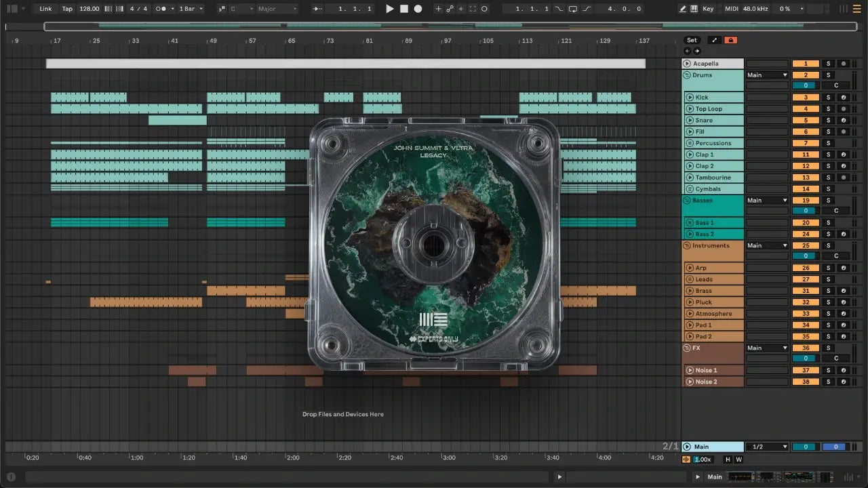Deactivate the Snare track via activator 5

pyautogui.click(x=805, y=121)
